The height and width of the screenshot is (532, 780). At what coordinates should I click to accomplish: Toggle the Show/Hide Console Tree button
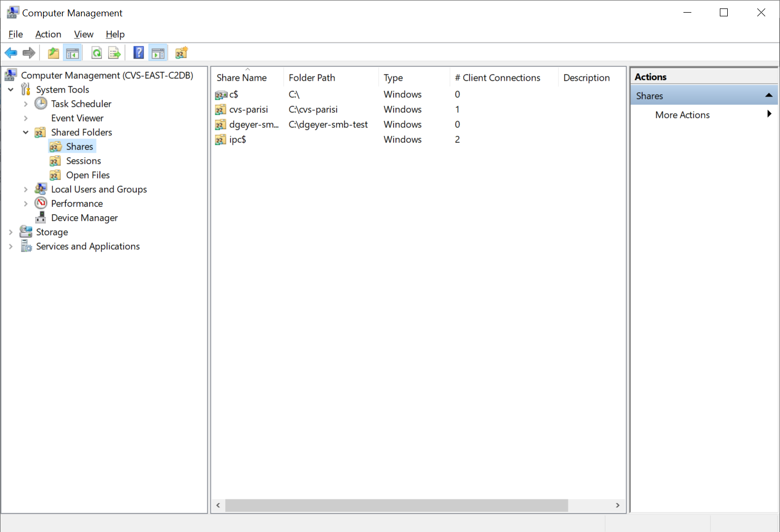tap(72, 53)
